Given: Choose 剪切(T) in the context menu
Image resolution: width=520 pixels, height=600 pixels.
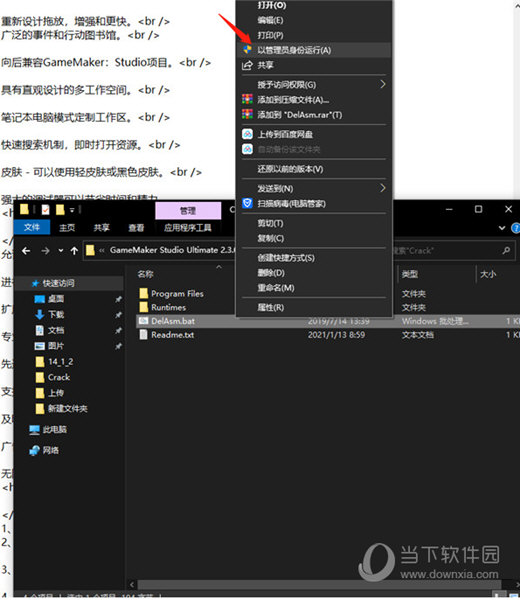Looking at the screenshot, I should point(270,223).
